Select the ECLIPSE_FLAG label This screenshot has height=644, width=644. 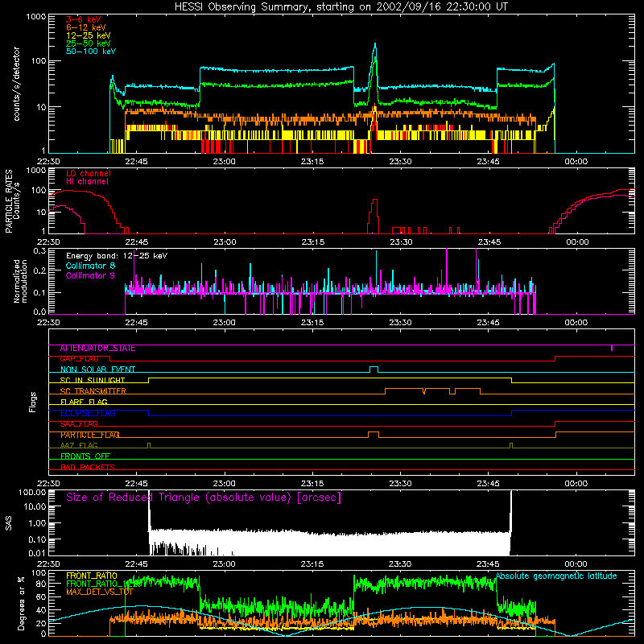tap(88, 413)
